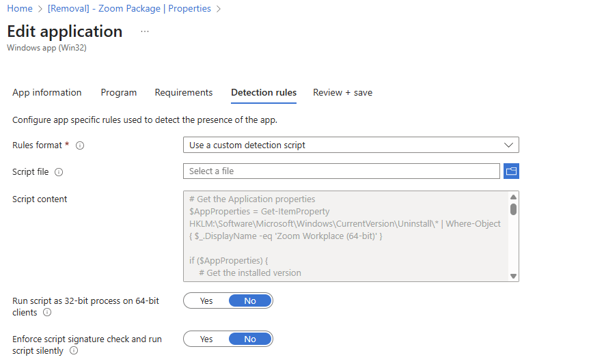
Task: Click Zoom Package Properties breadcrumb link
Action: coord(130,8)
